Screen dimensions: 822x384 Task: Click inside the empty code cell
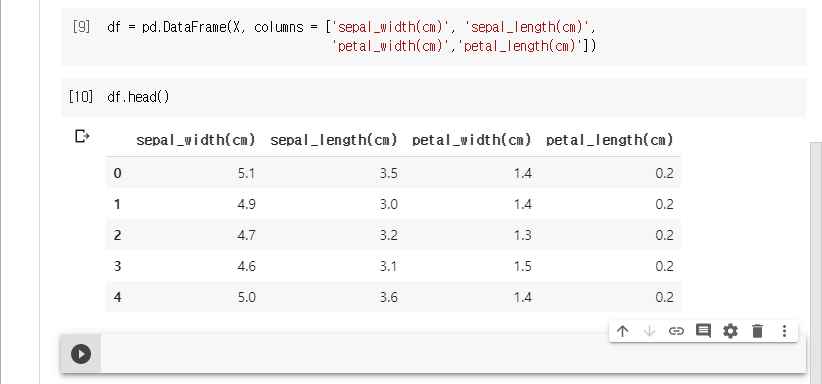[x=453, y=354]
